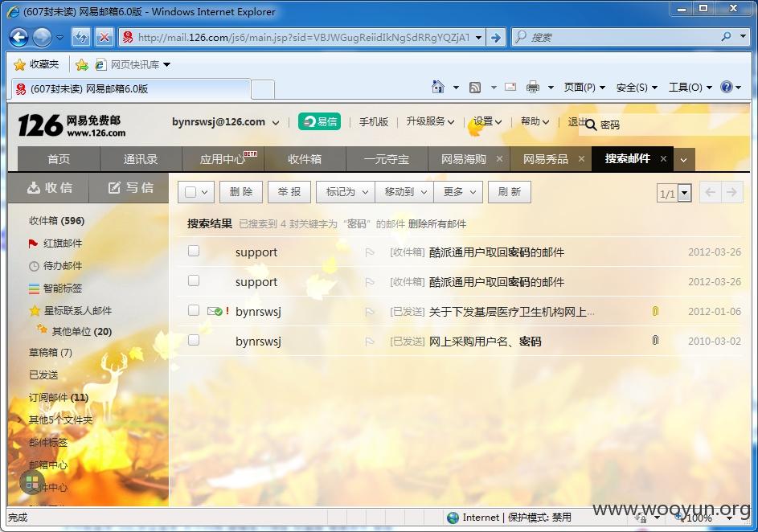Click the previous page arrow in mail list
758x532 pixels.
[x=710, y=192]
